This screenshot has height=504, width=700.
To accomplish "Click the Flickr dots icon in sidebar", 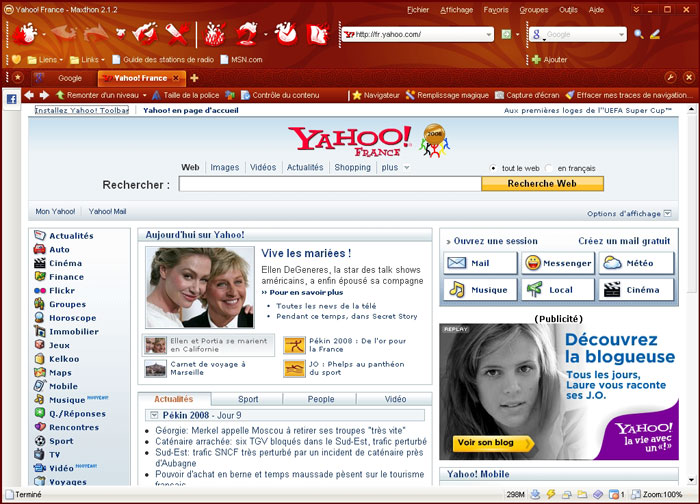I will pyautogui.click(x=40, y=291).
